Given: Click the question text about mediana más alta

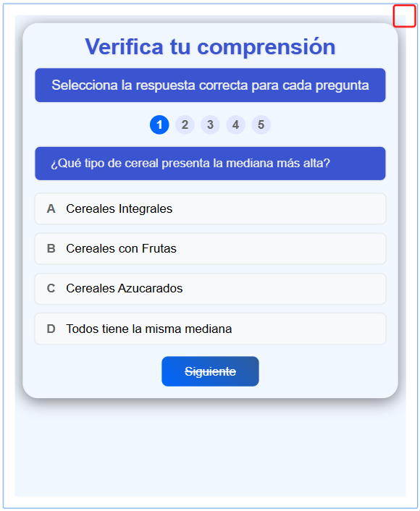Looking at the screenshot, I should 190,163.
